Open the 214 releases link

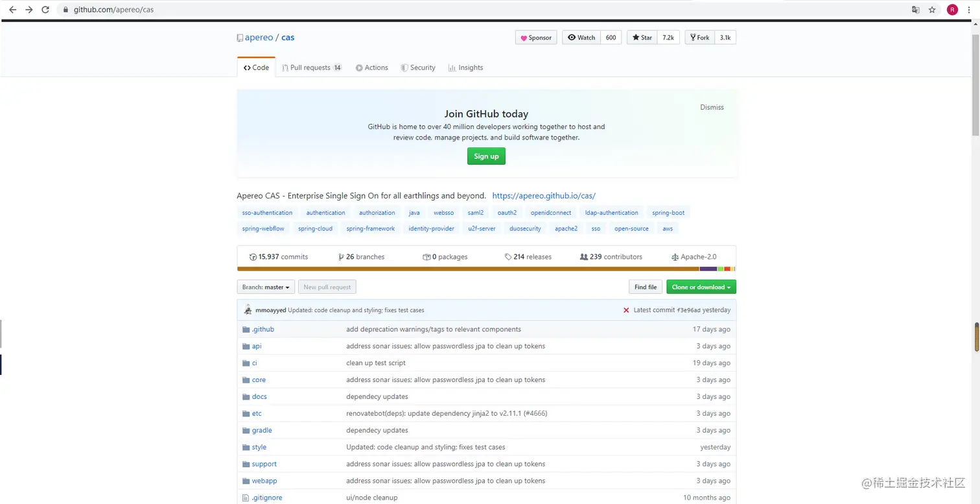[x=528, y=257]
